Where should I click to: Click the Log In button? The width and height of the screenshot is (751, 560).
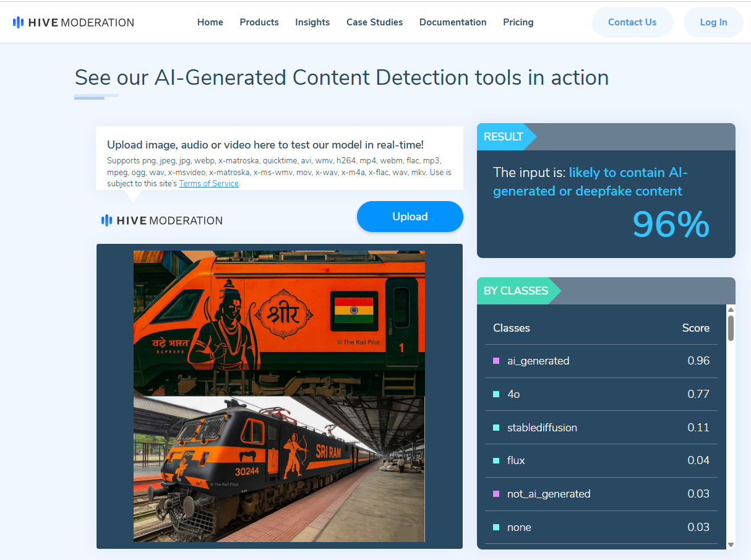pyautogui.click(x=713, y=22)
